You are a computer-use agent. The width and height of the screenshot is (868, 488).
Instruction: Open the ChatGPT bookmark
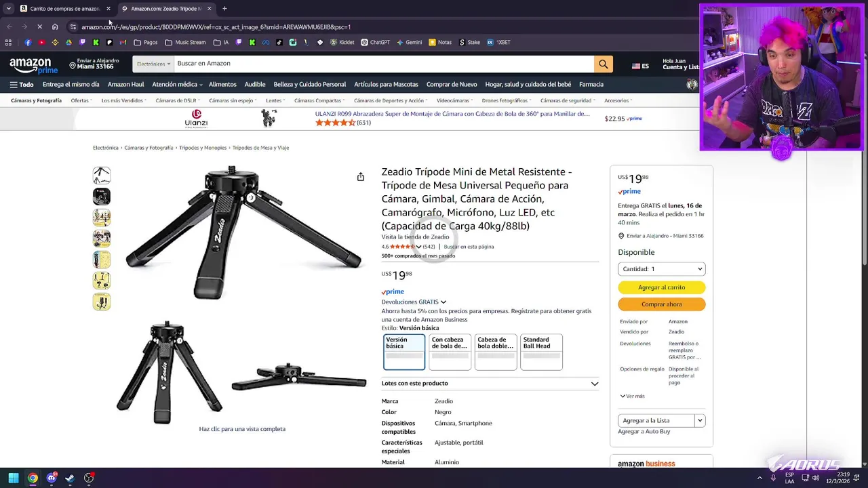click(375, 42)
